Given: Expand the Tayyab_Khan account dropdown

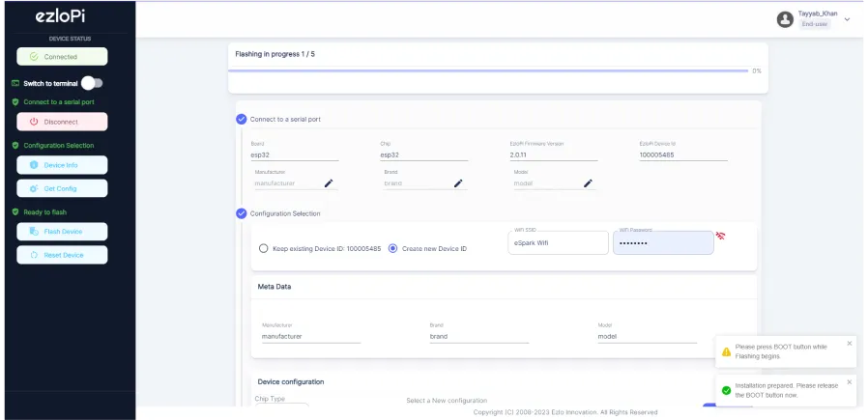Looking at the screenshot, I should [847, 19].
